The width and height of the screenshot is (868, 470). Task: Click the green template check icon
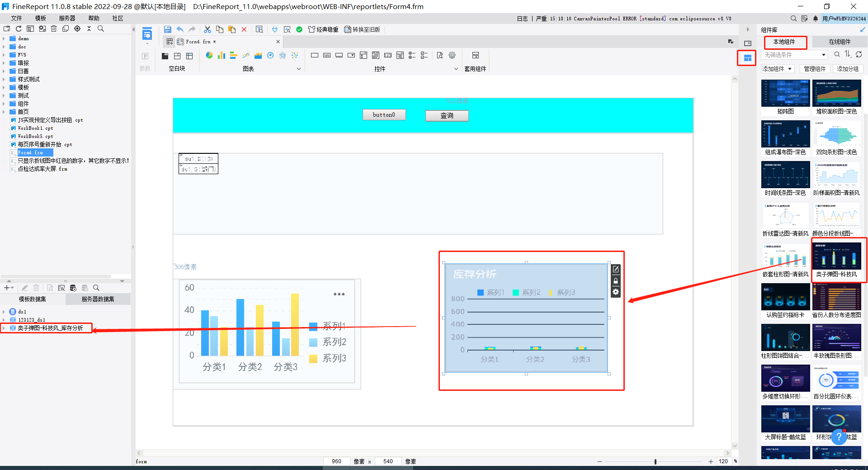[299, 29]
